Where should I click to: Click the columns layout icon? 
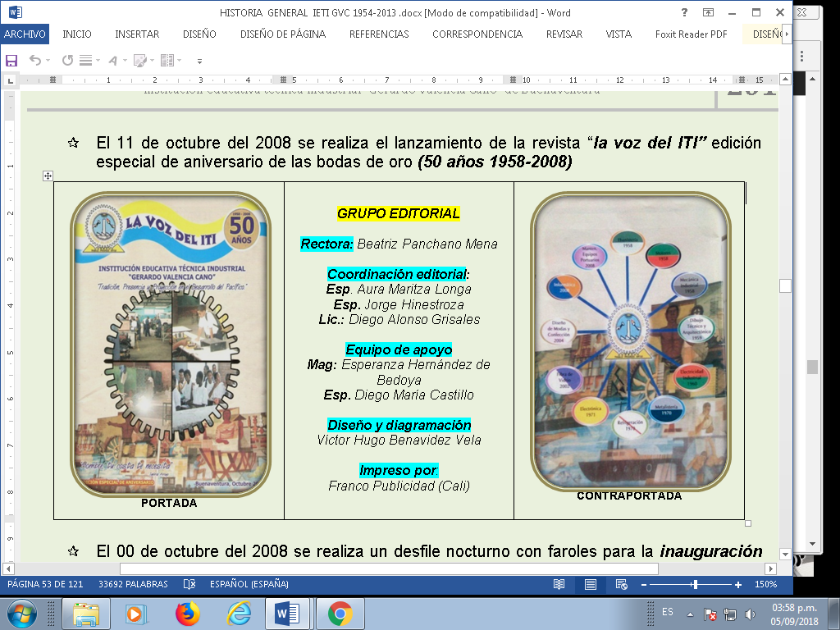pyautogui.click(x=167, y=61)
